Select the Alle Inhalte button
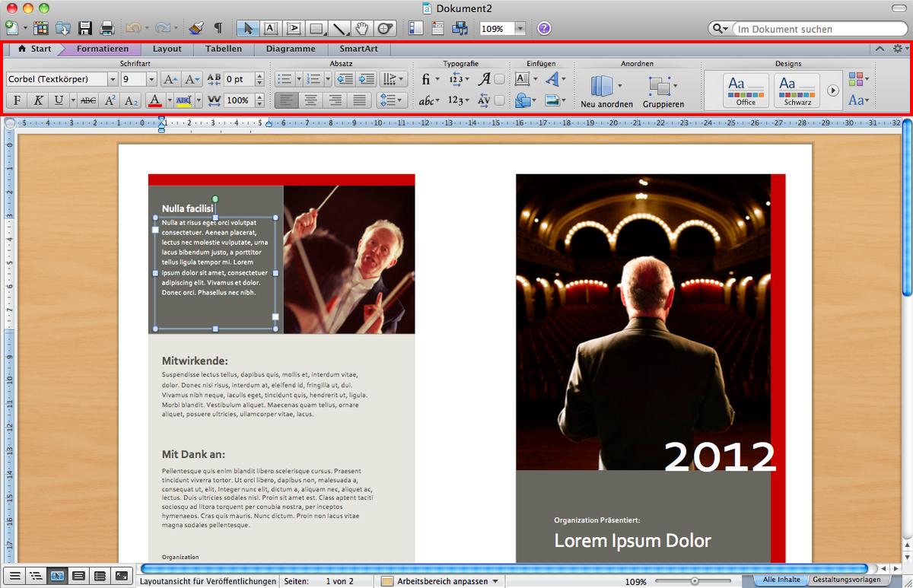The width and height of the screenshot is (913, 588). coord(781,580)
